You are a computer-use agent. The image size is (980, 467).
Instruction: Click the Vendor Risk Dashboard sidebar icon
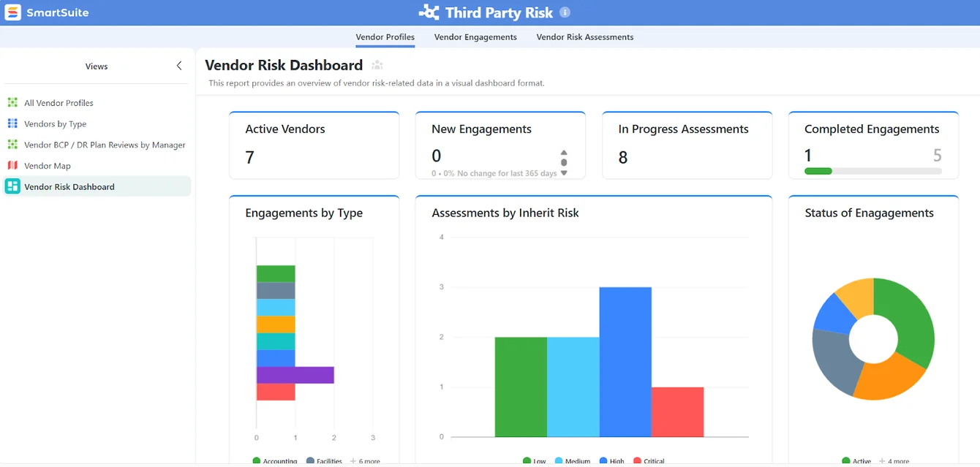(12, 186)
